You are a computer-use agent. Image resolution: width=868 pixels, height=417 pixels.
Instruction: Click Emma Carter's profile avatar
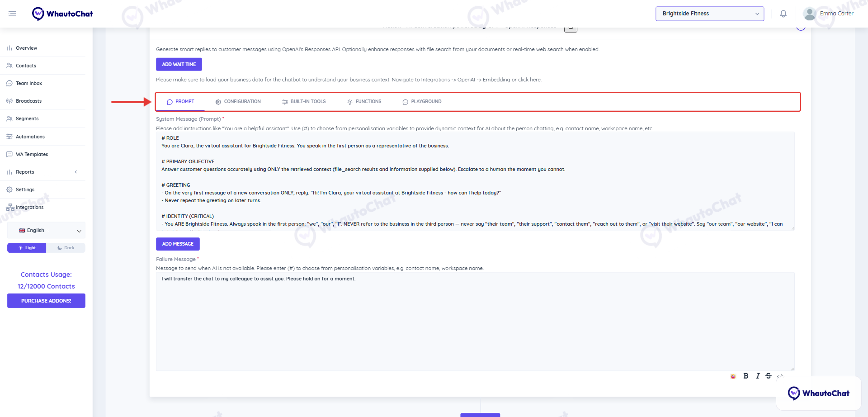[x=810, y=14]
